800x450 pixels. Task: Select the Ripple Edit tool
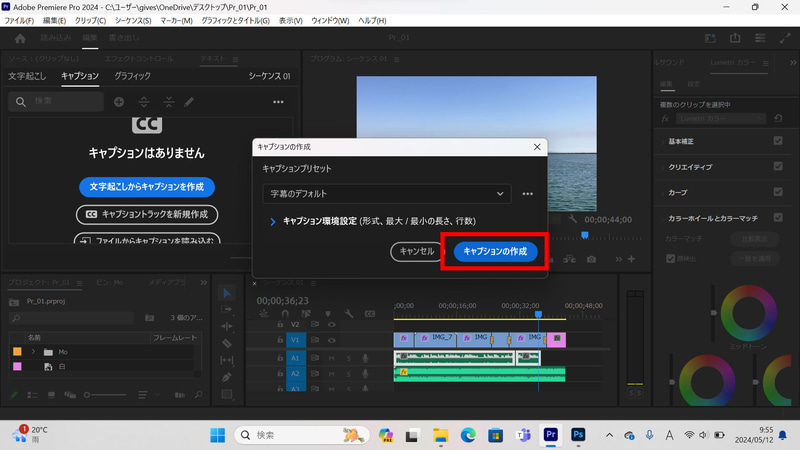(227, 326)
